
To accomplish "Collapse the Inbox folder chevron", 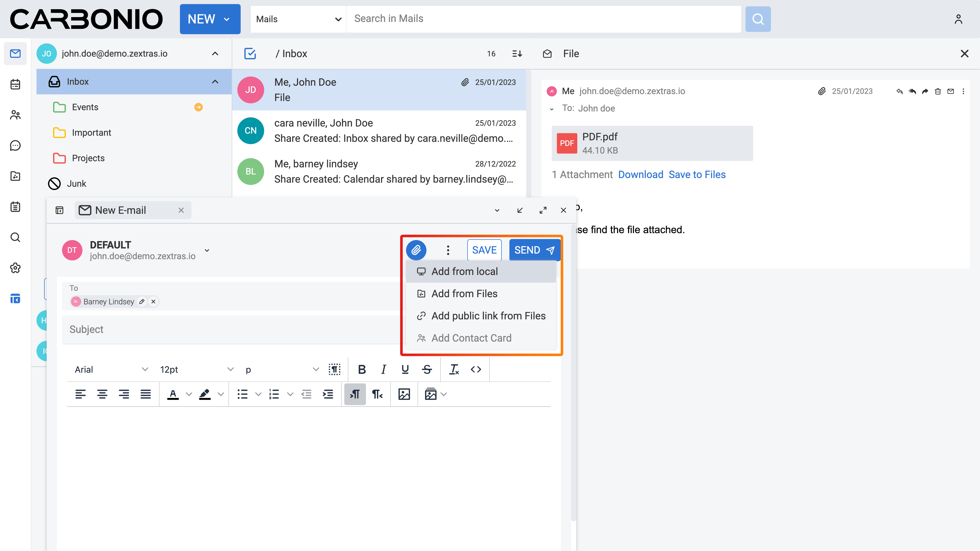I will 215,81.
